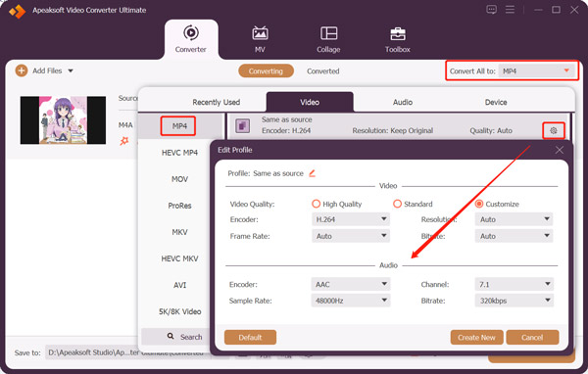
Task: Click the Search magnifier icon
Action: coord(171,336)
